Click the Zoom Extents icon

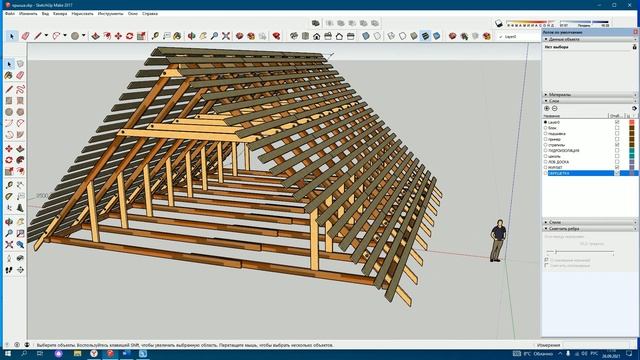coord(226,36)
